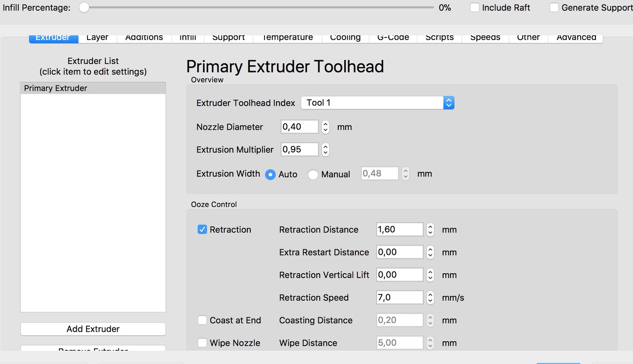The width and height of the screenshot is (633, 364).
Task: Switch to the Infill tab
Action: [x=188, y=38]
